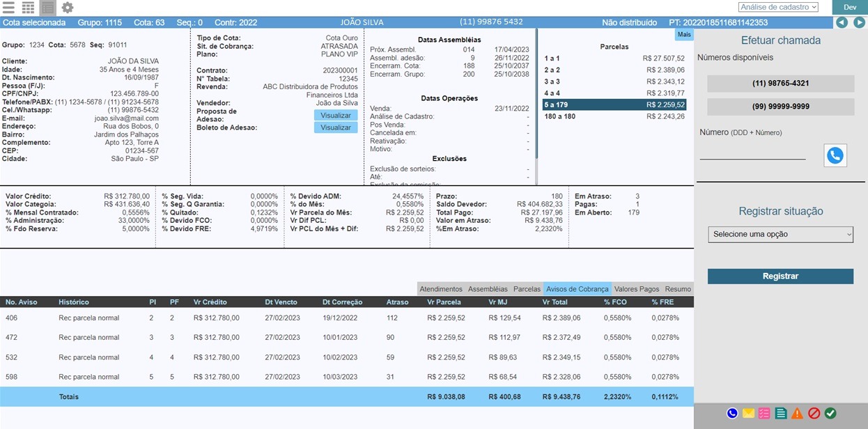Click the orange warning triangle icon
This screenshot has height=429, width=868.
[x=797, y=413]
